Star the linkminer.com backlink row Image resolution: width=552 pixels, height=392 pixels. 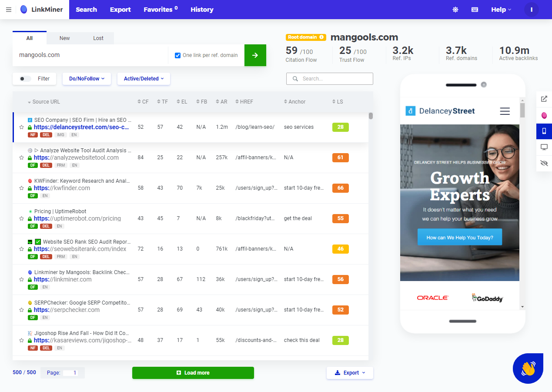pos(21,280)
